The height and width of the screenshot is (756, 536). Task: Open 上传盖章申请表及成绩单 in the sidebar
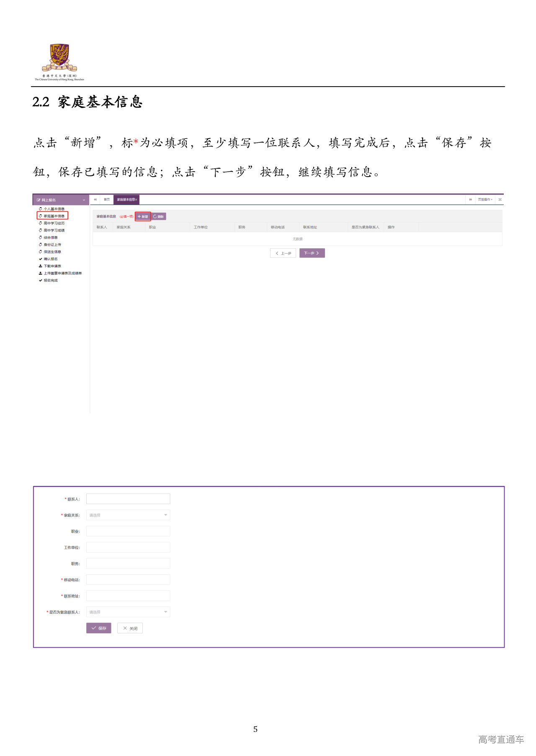click(60, 273)
